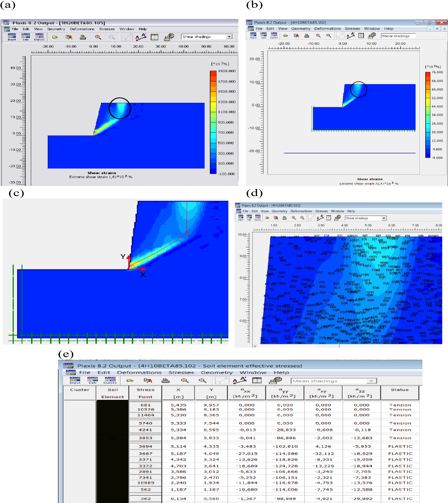Open the Geometry menu in the effective stresses window

click(216, 372)
